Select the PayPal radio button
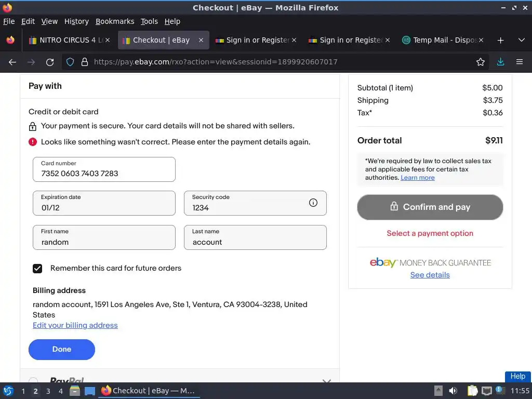Screen dimensions: 532x399 tap(33, 380)
